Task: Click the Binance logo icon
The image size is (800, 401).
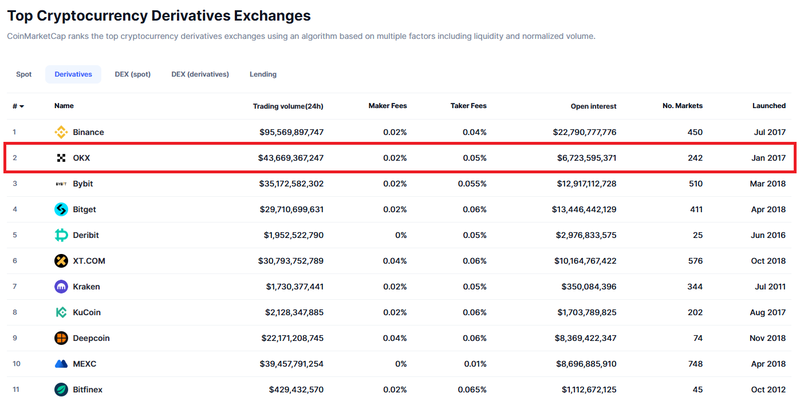Action: (x=61, y=132)
